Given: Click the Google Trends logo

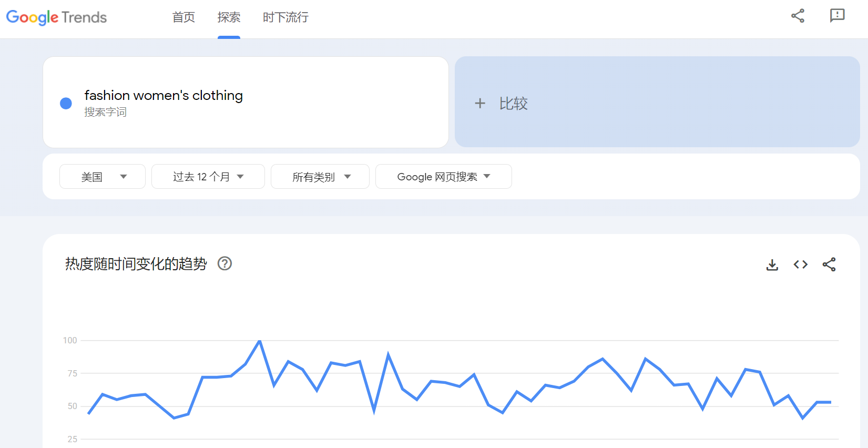Looking at the screenshot, I should (x=56, y=17).
